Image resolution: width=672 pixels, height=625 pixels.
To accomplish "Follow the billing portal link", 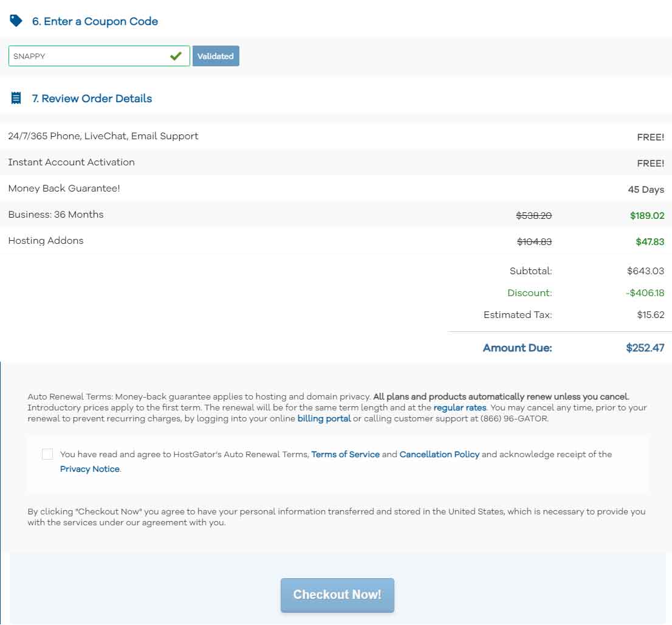I will pos(324,418).
